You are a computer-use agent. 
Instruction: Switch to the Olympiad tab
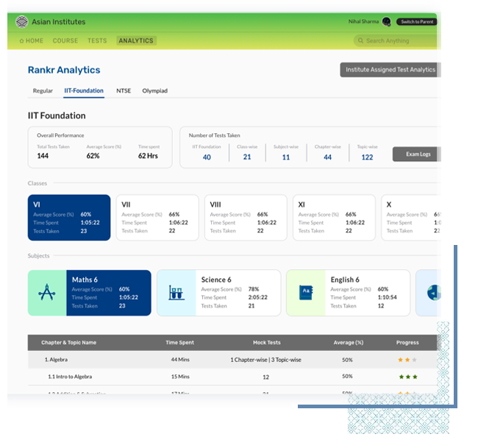[x=155, y=91]
